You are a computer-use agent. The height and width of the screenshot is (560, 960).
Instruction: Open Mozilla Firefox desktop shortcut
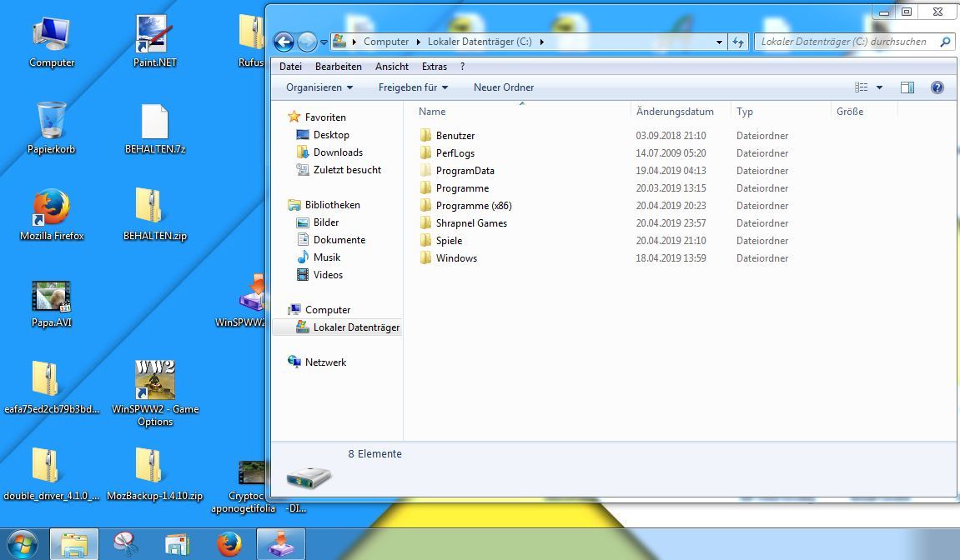(x=52, y=214)
